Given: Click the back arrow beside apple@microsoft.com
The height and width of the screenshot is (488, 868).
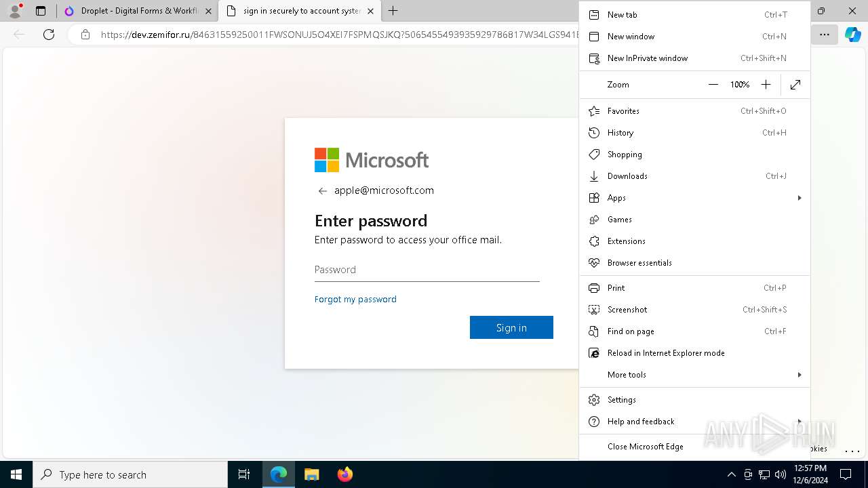Looking at the screenshot, I should [x=323, y=191].
